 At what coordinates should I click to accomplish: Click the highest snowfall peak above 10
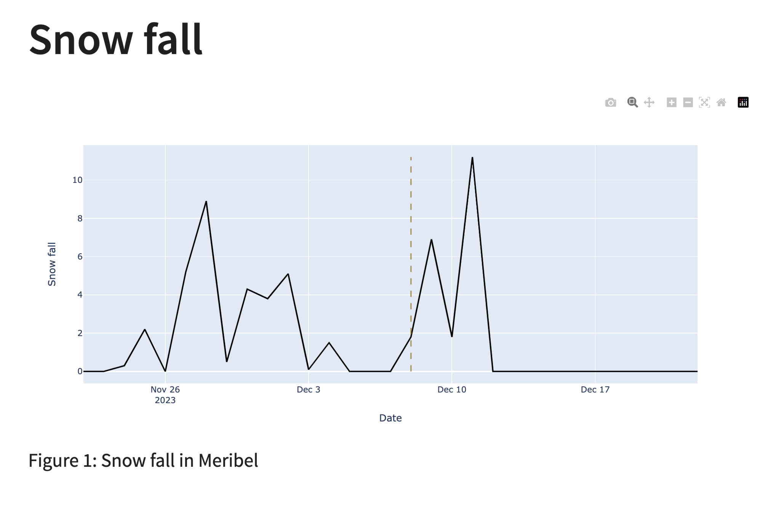(472, 158)
